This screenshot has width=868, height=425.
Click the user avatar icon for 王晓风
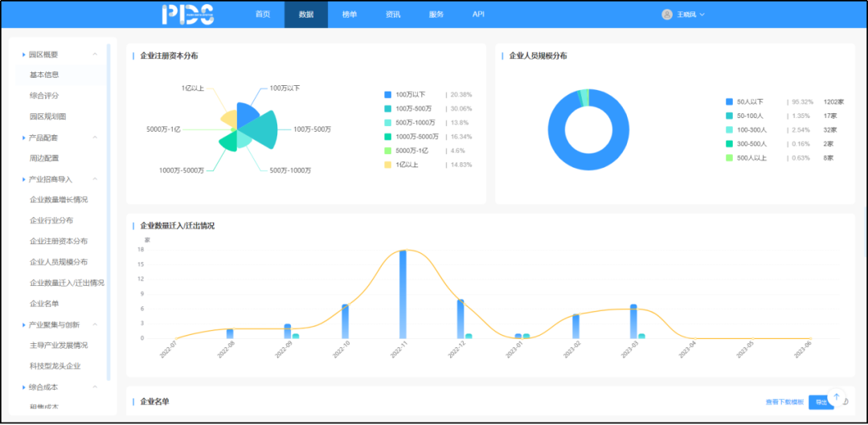(666, 14)
